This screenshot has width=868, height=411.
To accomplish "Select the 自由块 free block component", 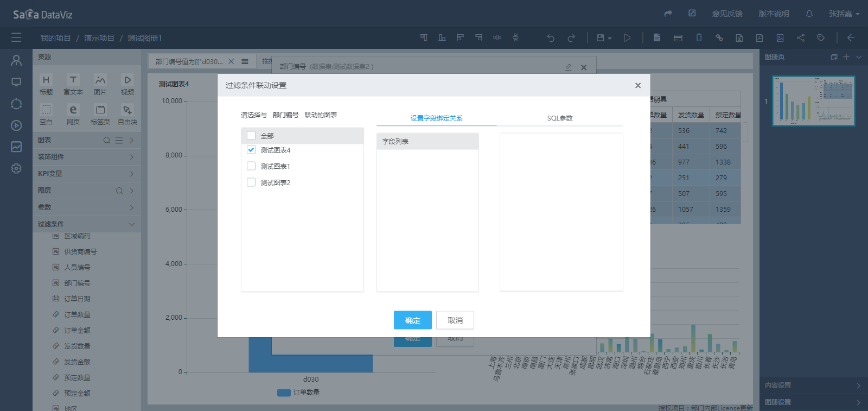I will (127, 115).
